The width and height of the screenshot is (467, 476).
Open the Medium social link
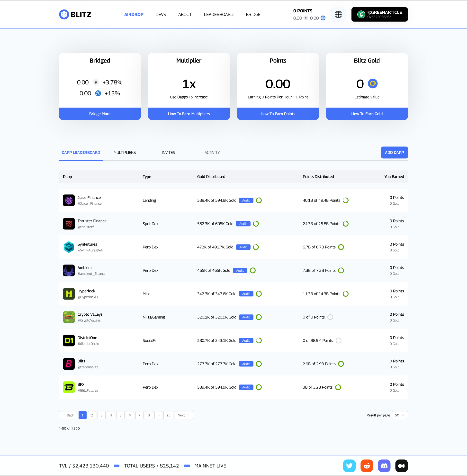tap(402, 466)
